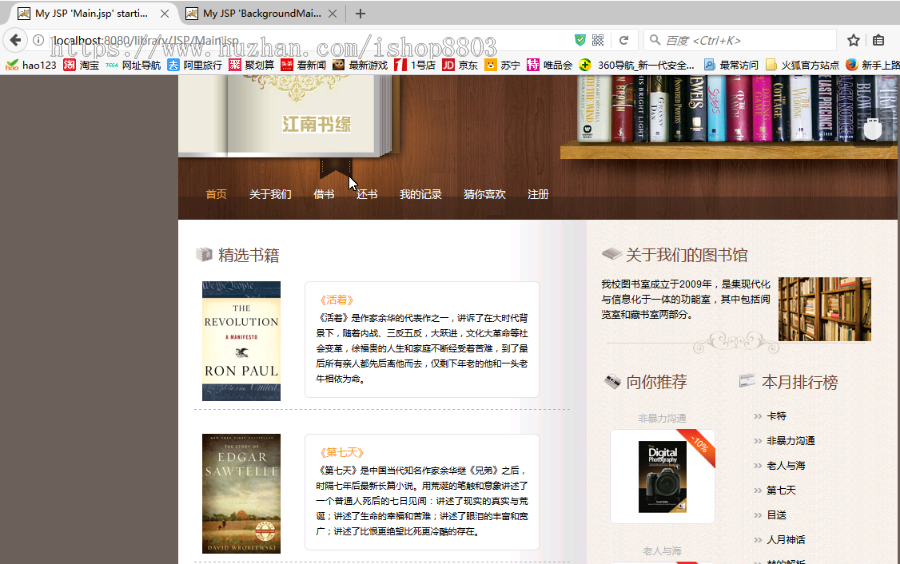
Task: Click the book icon beside 关于我们的图书馆
Action: 611,254
